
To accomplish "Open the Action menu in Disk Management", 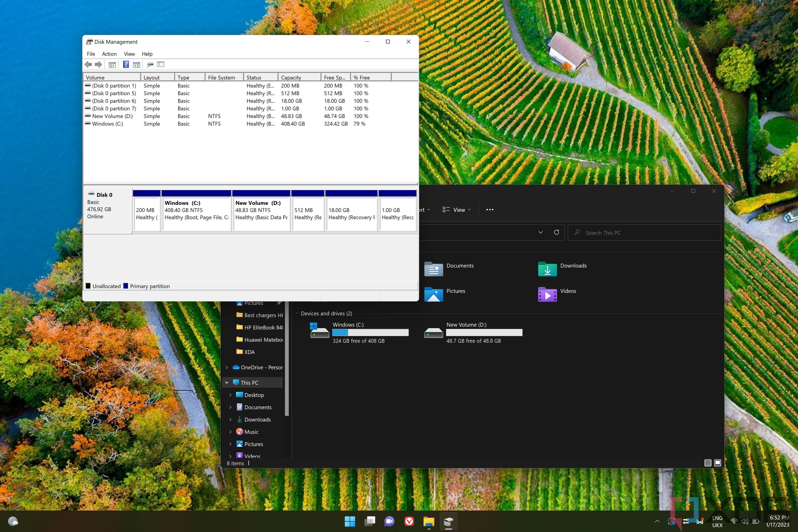I will coord(109,54).
